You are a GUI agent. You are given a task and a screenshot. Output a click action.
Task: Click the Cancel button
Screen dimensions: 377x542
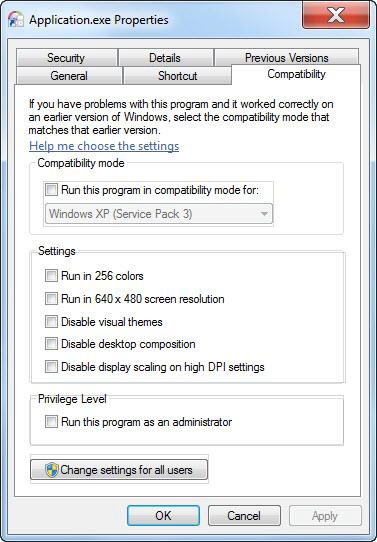[244, 516]
